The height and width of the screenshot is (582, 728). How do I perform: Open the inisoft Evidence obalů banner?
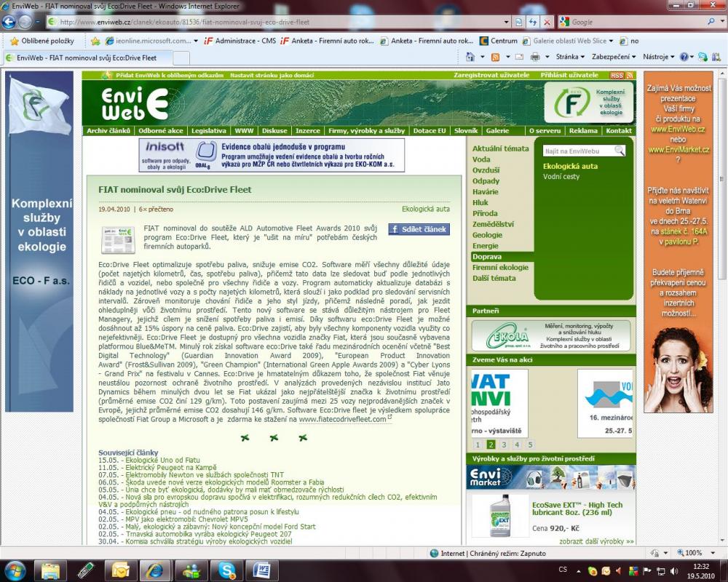coord(272,155)
